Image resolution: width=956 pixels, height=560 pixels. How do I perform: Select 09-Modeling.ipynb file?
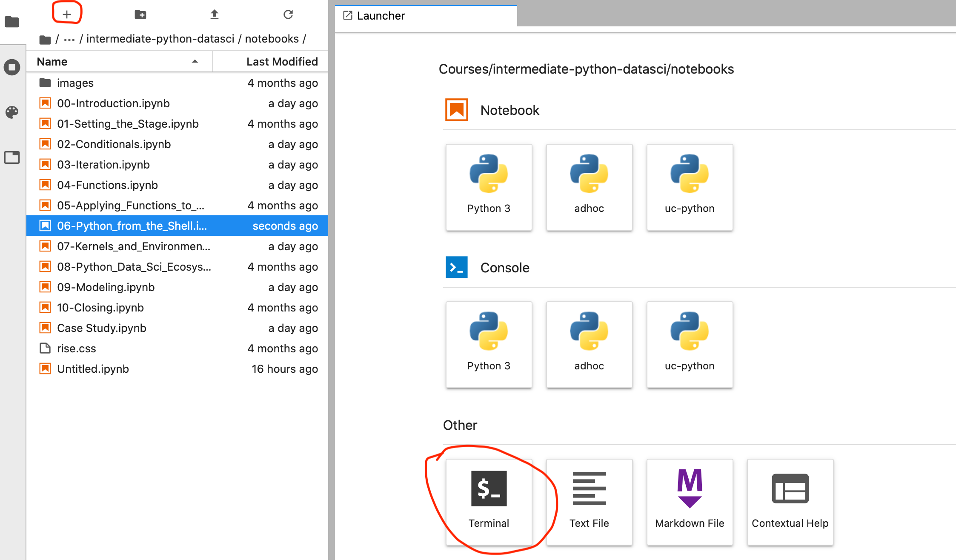click(x=177, y=287)
